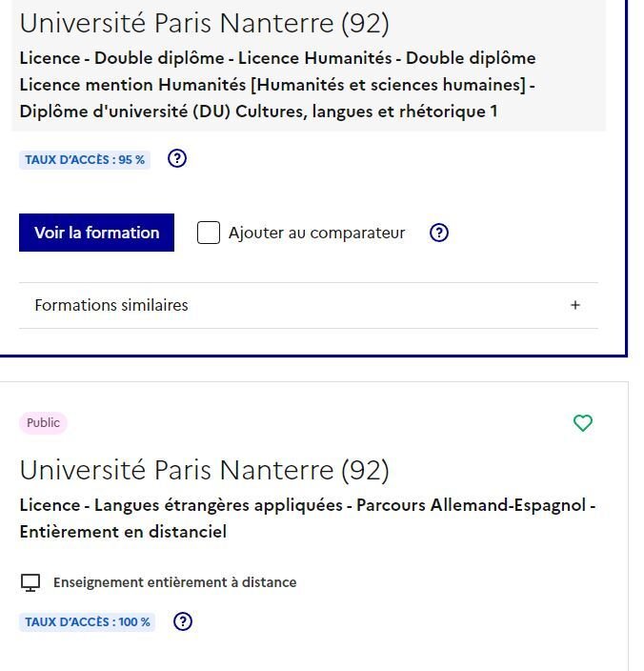644x671 pixels.
Task: Open the top Université Paris Nanterre (92) heading
Action: (205, 23)
